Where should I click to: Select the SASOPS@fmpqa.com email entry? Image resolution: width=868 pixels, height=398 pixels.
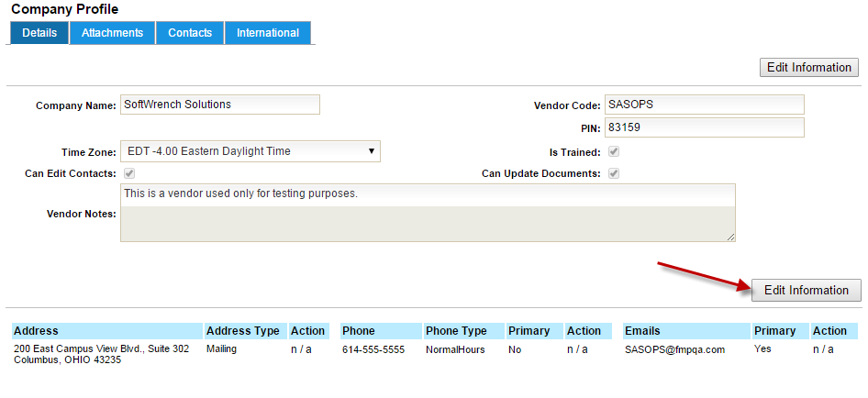tap(675, 349)
